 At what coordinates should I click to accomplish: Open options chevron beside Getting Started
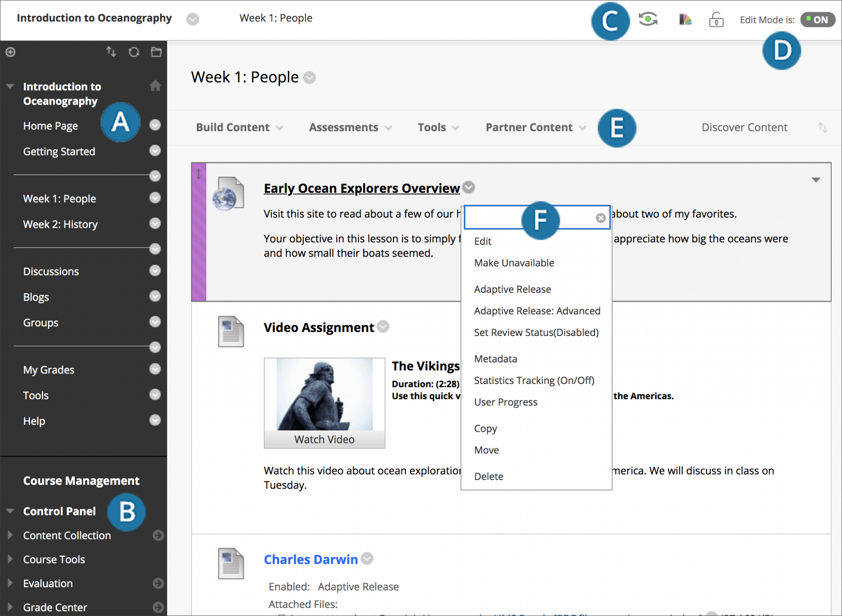pyautogui.click(x=155, y=151)
